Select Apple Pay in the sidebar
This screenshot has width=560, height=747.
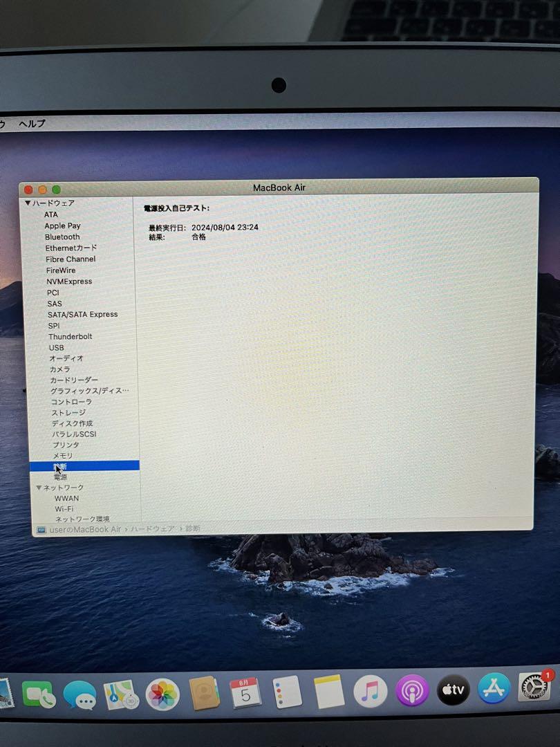pos(62,225)
